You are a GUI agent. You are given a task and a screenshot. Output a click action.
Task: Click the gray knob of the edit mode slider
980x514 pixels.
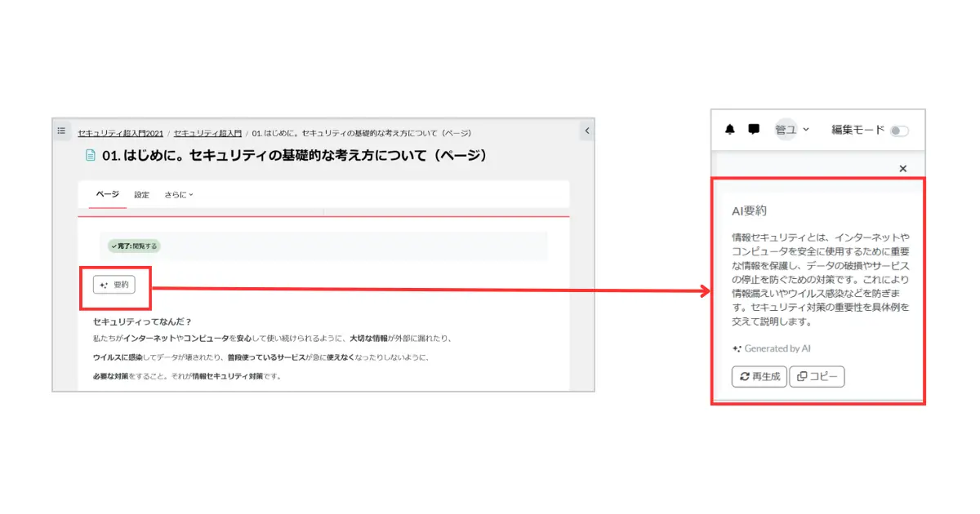[898, 131]
